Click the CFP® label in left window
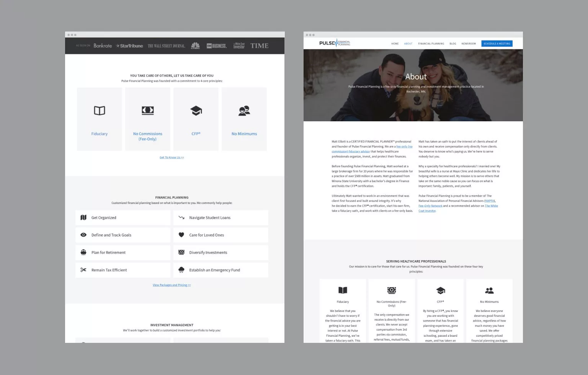 [196, 134]
